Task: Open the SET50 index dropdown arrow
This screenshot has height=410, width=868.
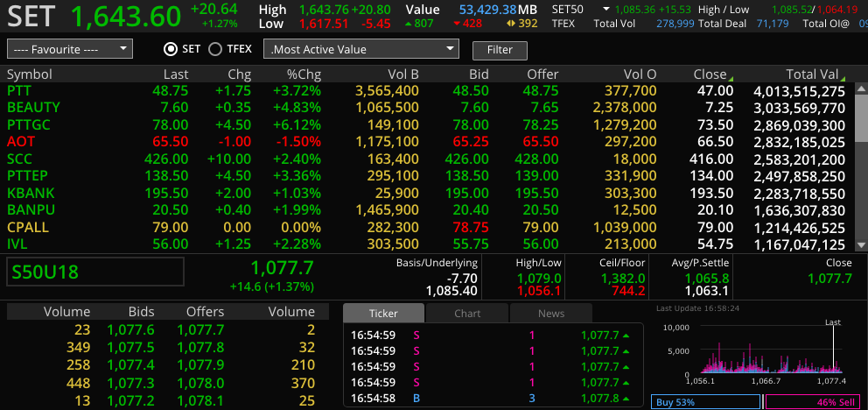Action: [x=606, y=10]
